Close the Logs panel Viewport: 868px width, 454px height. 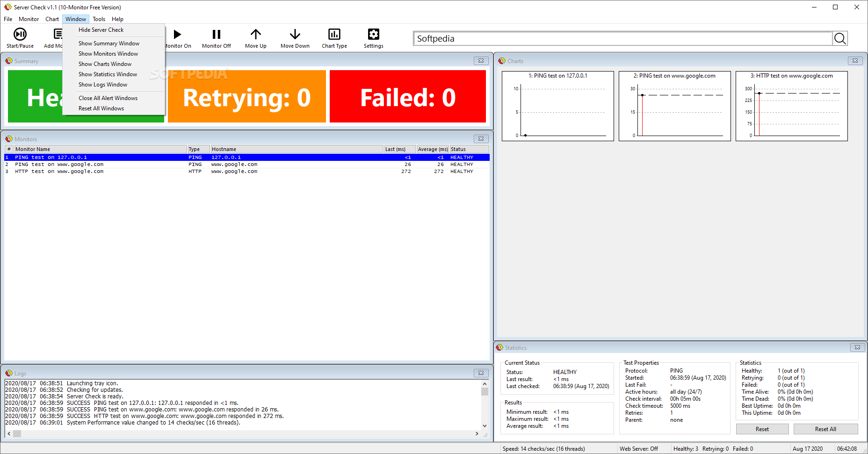click(x=481, y=373)
